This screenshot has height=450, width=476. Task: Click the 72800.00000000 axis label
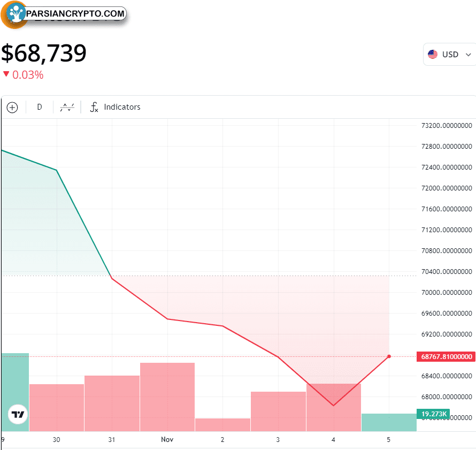click(447, 147)
